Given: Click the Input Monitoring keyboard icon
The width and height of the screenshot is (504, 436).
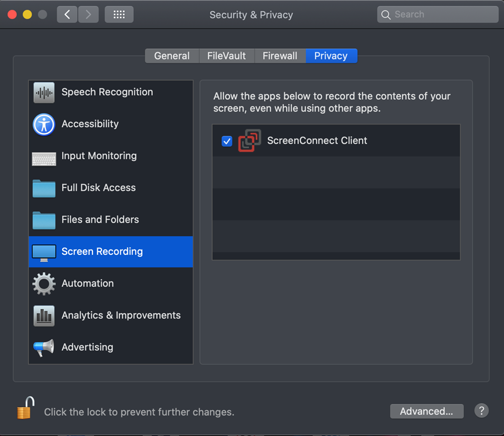Looking at the screenshot, I should point(44,159).
